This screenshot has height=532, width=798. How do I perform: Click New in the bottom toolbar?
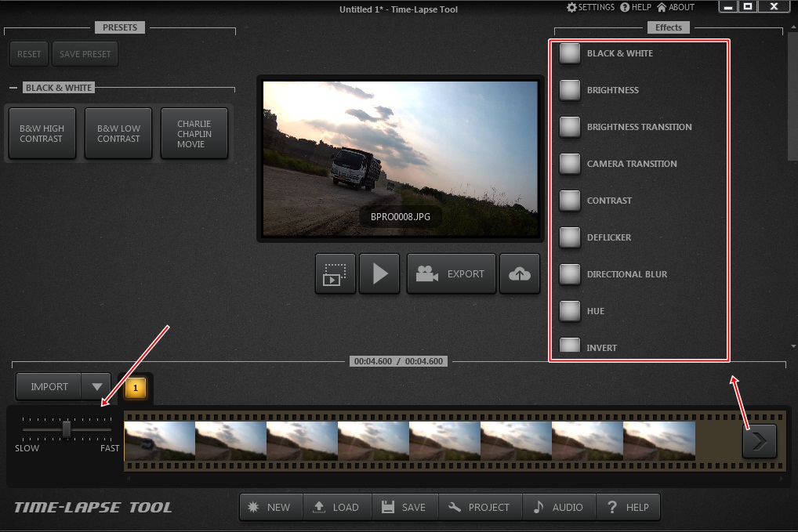(x=271, y=507)
